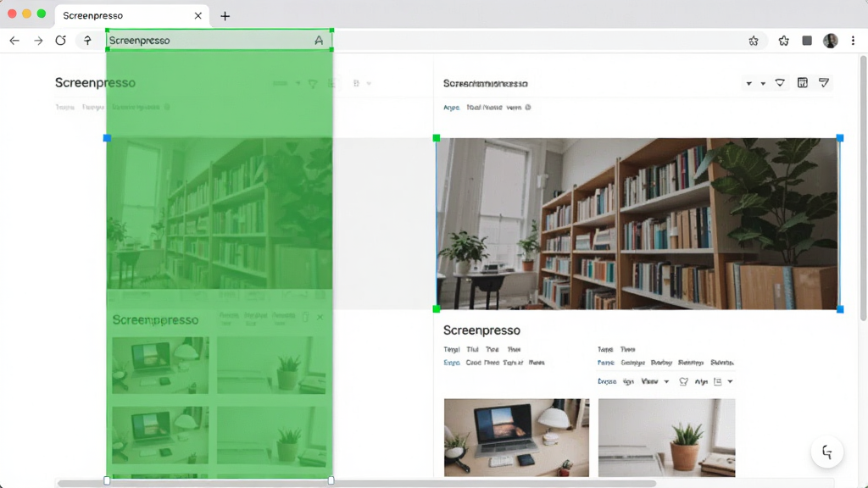
Task: Reload the page with the refresh icon
Action: click(x=61, y=41)
